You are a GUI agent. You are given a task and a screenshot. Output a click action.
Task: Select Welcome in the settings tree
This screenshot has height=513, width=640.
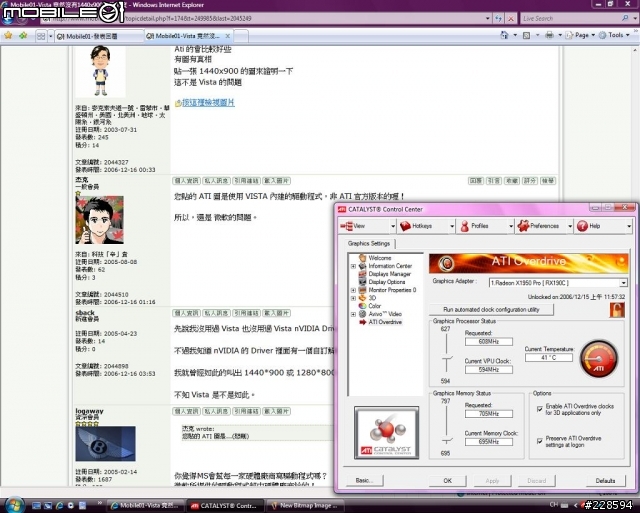[x=380, y=258]
